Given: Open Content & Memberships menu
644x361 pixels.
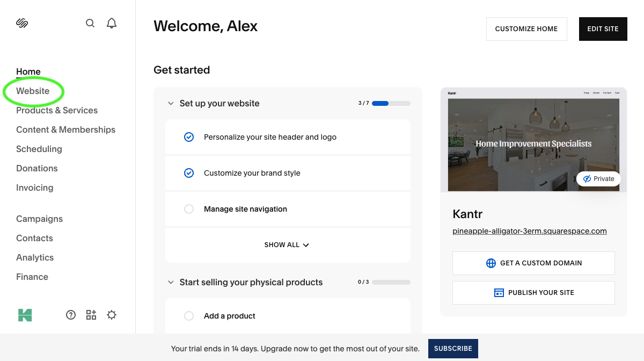Looking at the screenshot, I should 65,129.
